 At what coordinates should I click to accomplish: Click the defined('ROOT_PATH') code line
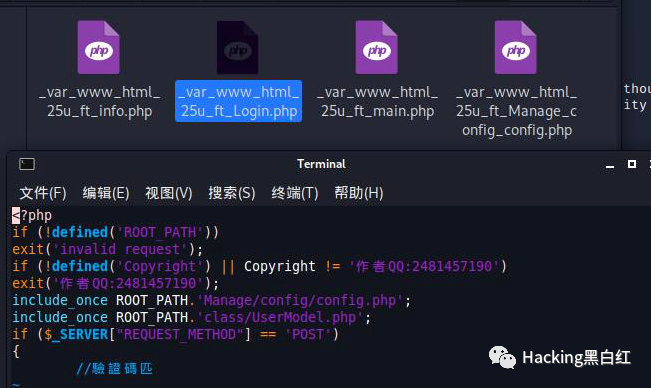pos(116,232)
